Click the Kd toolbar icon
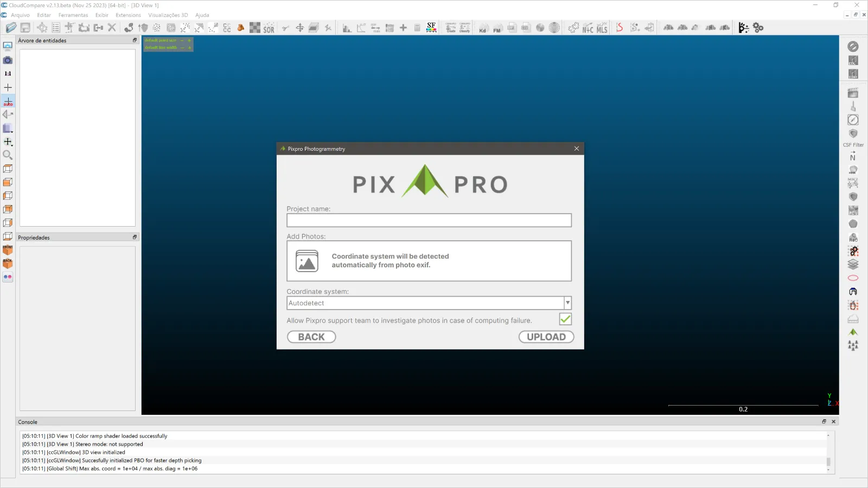The width and height of the screenshot is (868, 488). pyautogui.click(x=483, y=28)
